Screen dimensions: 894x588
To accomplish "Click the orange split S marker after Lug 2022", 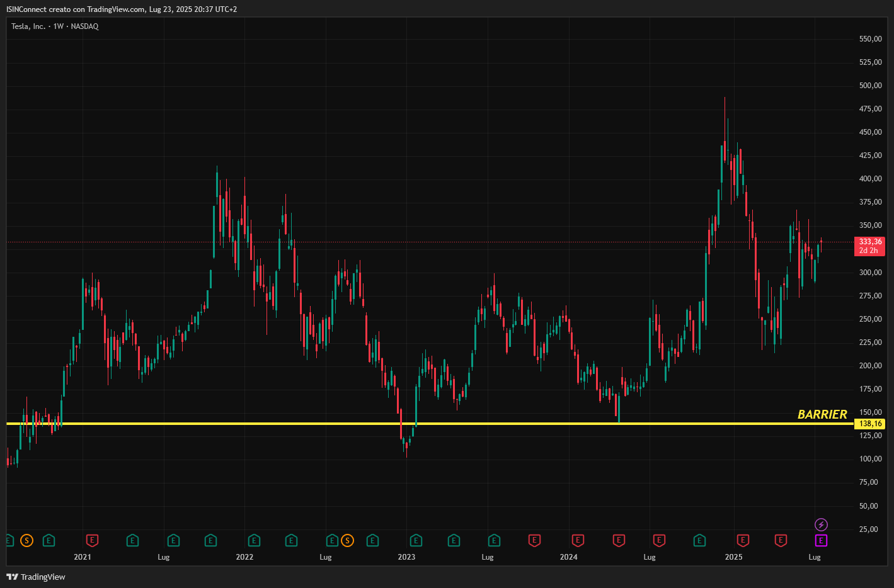I will tap(347, 540).
